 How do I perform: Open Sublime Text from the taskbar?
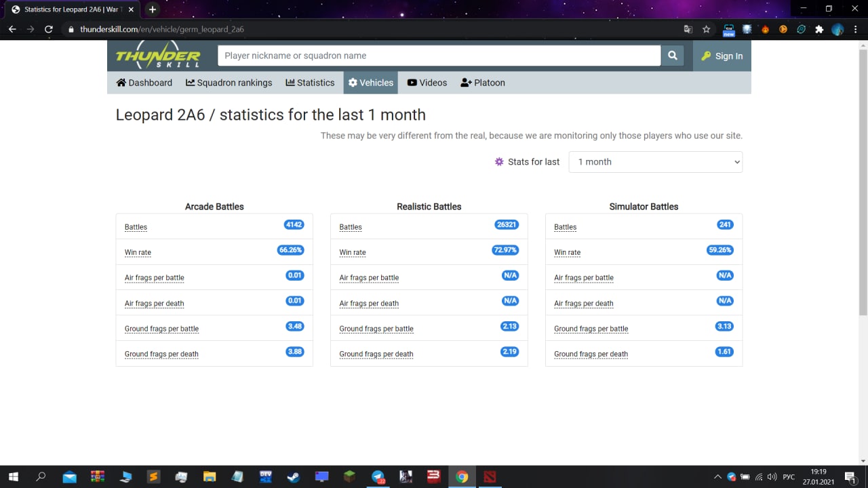click(154, 476)
